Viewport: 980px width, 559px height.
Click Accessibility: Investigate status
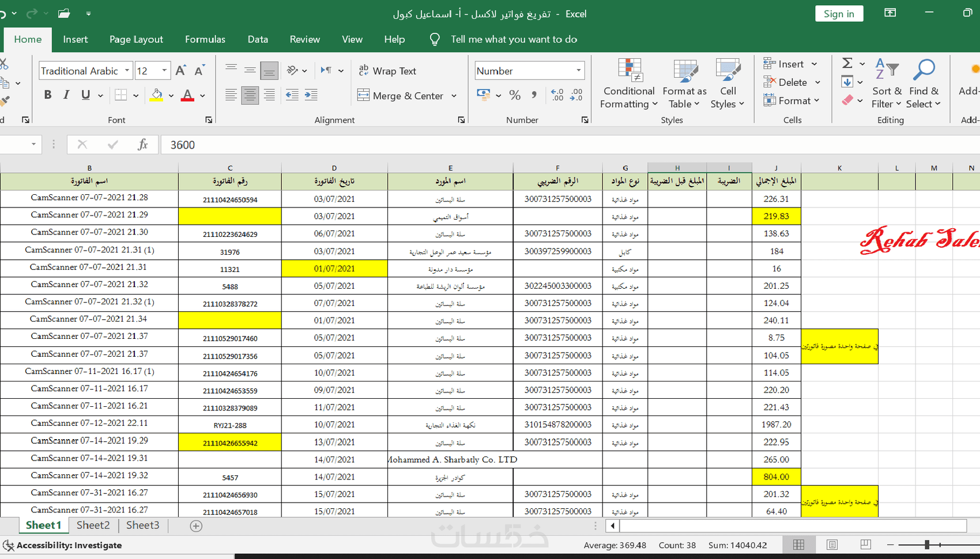click(x=63, y=545)
